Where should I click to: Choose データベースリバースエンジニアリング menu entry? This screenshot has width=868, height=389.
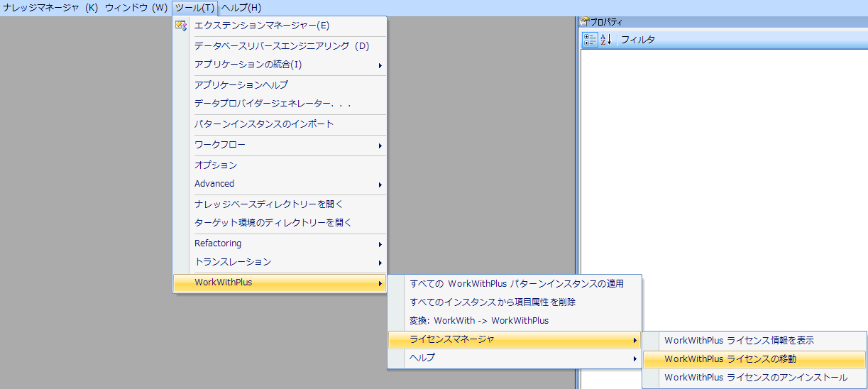[282, 46]
